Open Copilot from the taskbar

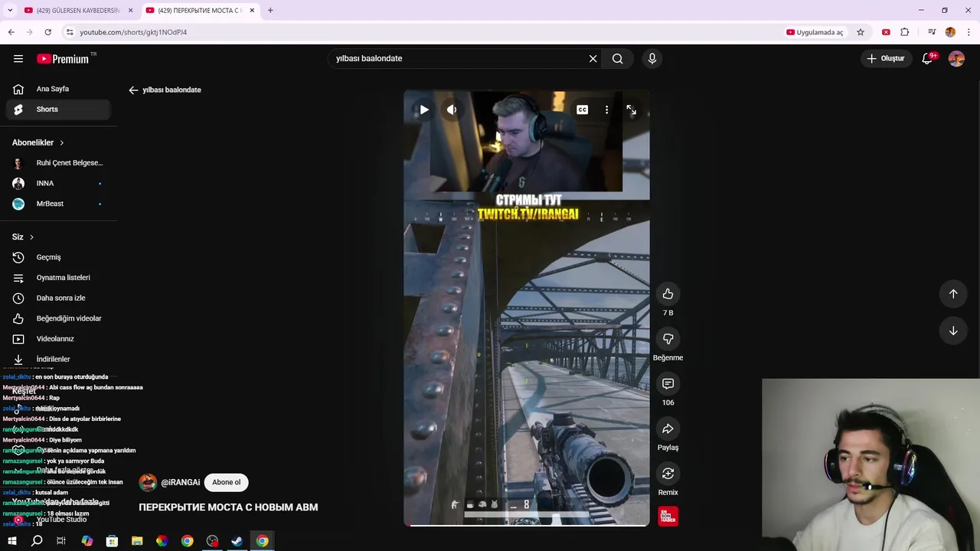87,541
